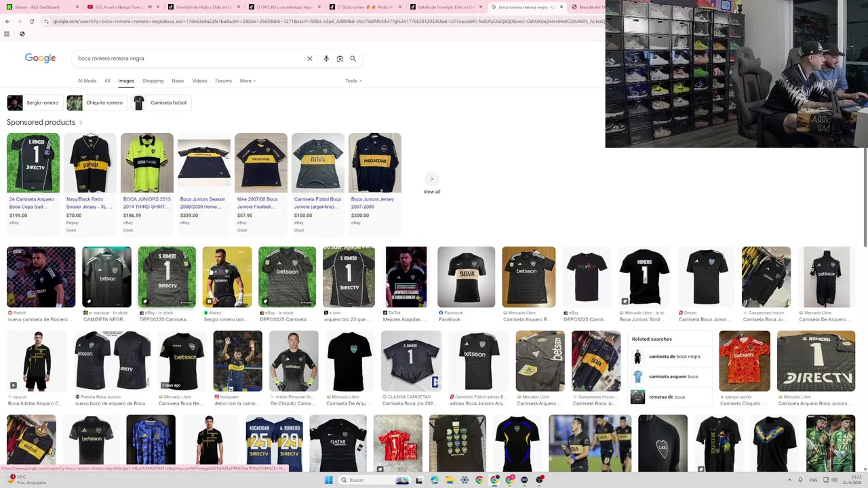Select the Sergio romero filter chip
The image size is (868, 488).
point(35,103)
